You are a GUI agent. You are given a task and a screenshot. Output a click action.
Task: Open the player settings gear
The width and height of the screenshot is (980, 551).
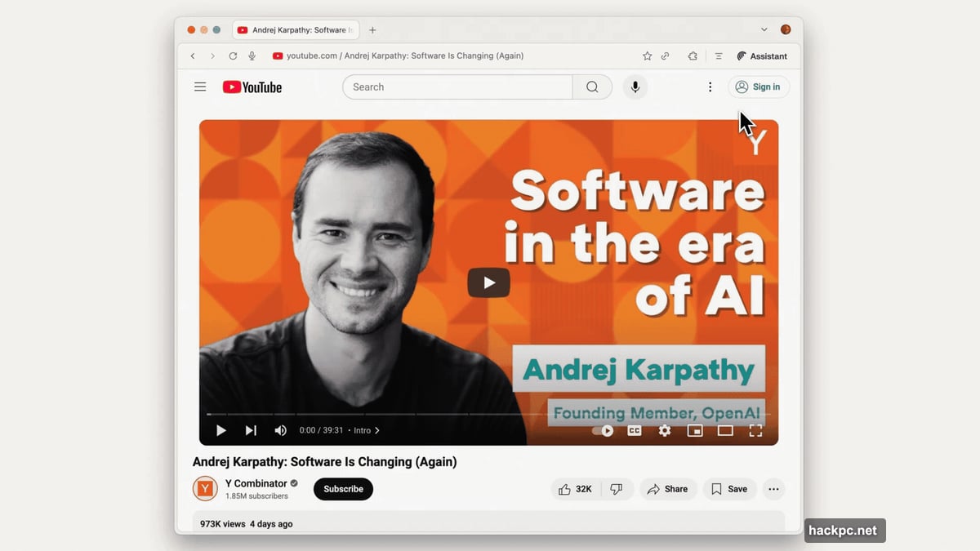tap(664, 430)
